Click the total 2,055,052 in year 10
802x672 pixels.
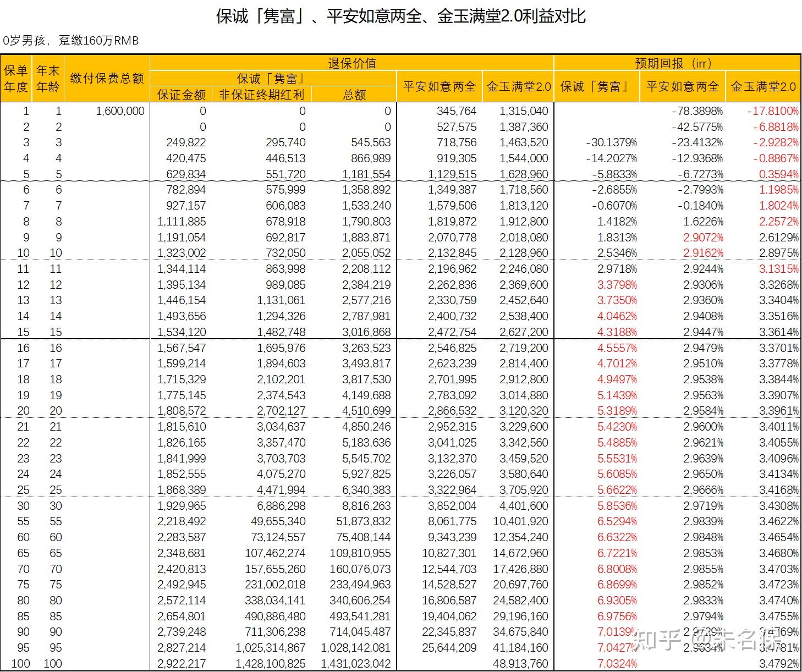tap(366, 253)
